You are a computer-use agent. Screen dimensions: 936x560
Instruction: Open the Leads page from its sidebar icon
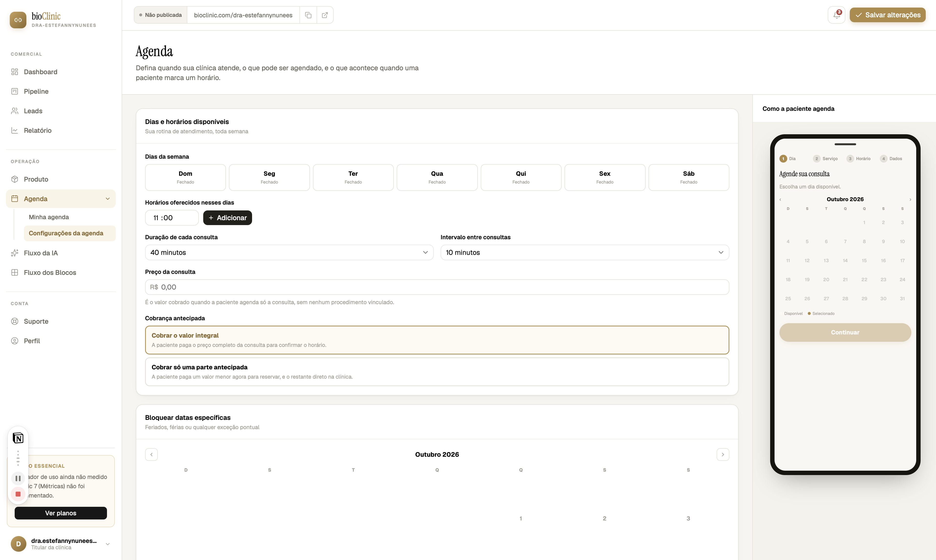(x=15, y=111)
